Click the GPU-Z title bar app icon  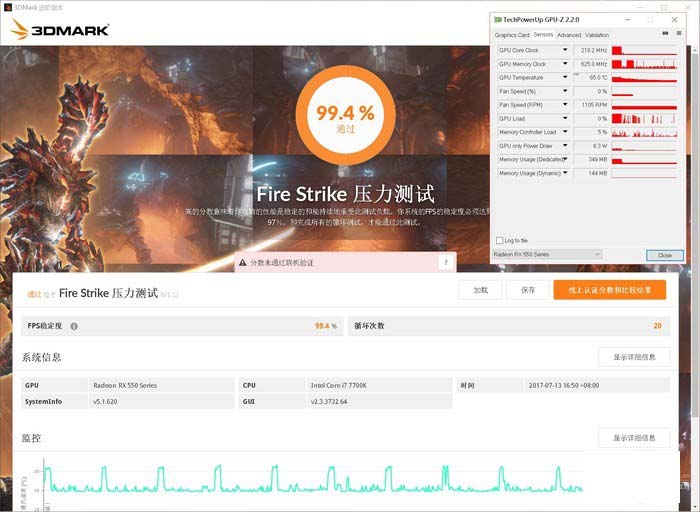pos(497,19)
